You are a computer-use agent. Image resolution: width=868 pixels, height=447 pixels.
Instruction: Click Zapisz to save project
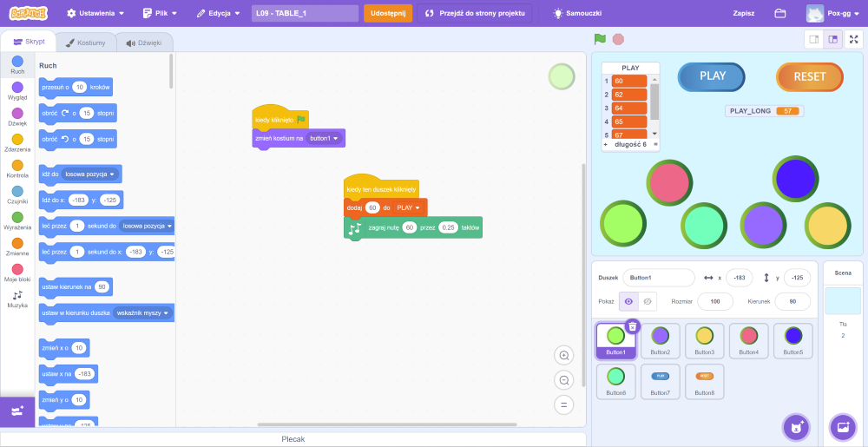point(744,13)
